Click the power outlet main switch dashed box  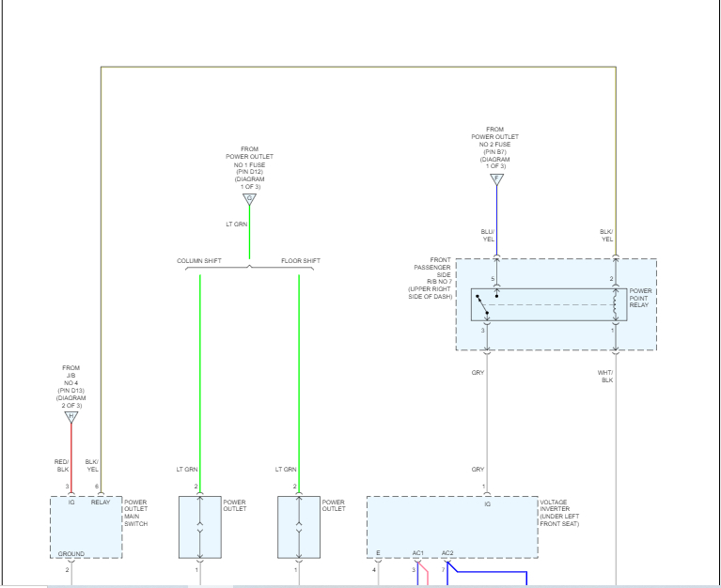86,527
